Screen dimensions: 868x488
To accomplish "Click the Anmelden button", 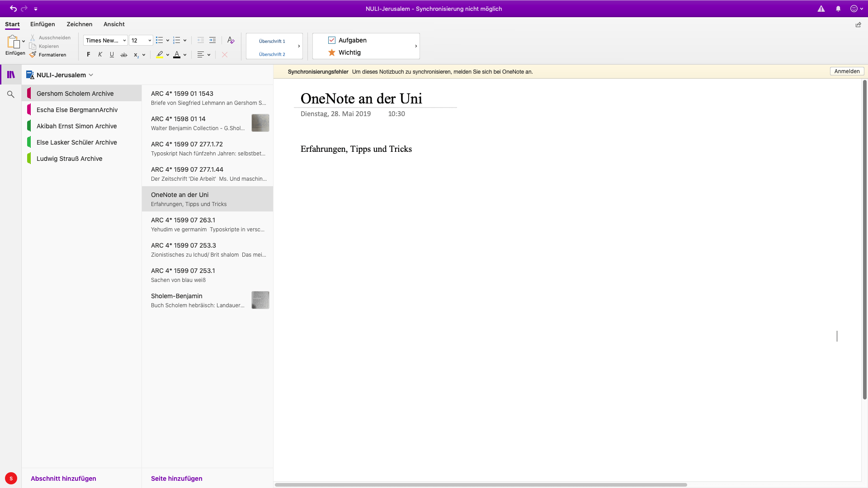I will pyautogui.click(x=846, y=71).
